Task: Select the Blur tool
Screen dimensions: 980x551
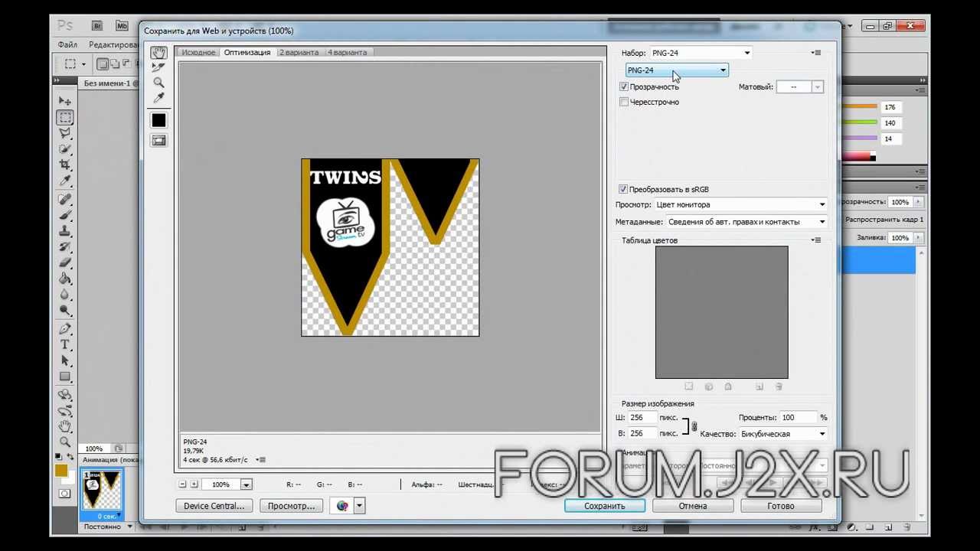Action: (x=65, y=294)
